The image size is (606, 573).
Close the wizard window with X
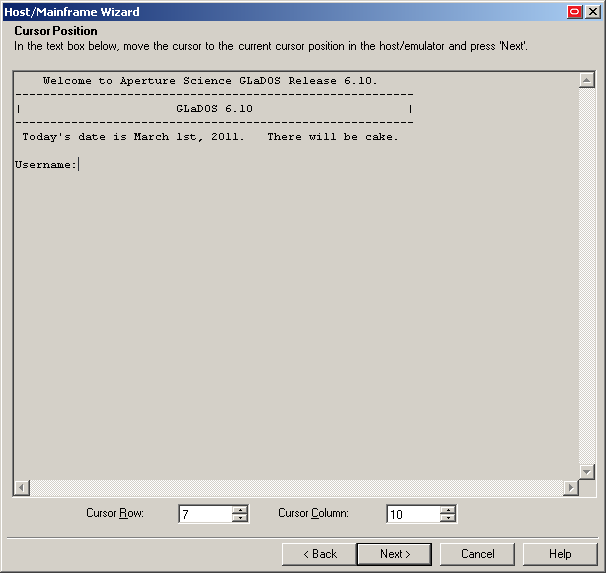[592, 12]
